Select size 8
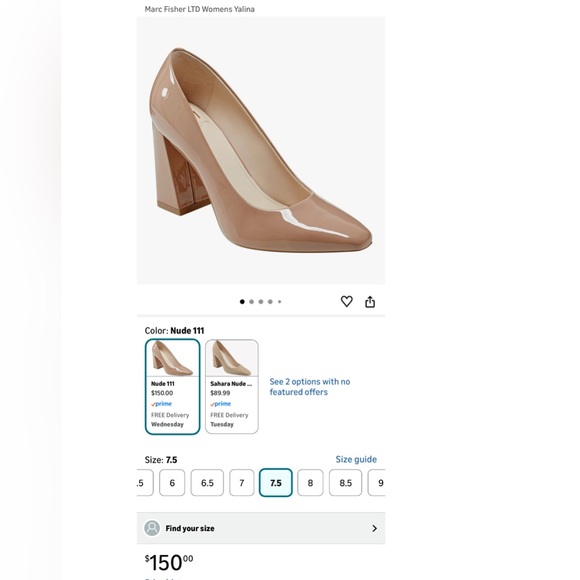The image size is (580, 580). [x=310, y=483]
